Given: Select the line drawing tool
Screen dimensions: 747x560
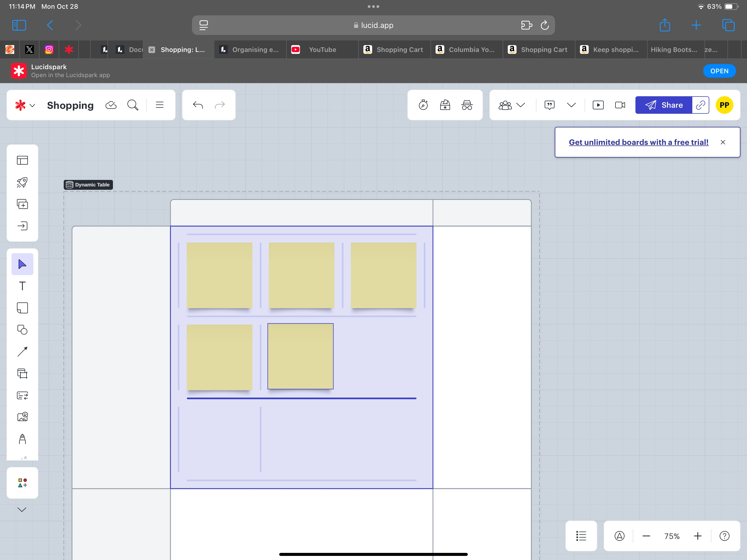Looking at the screenshot, I should click(x=22, y=352).
